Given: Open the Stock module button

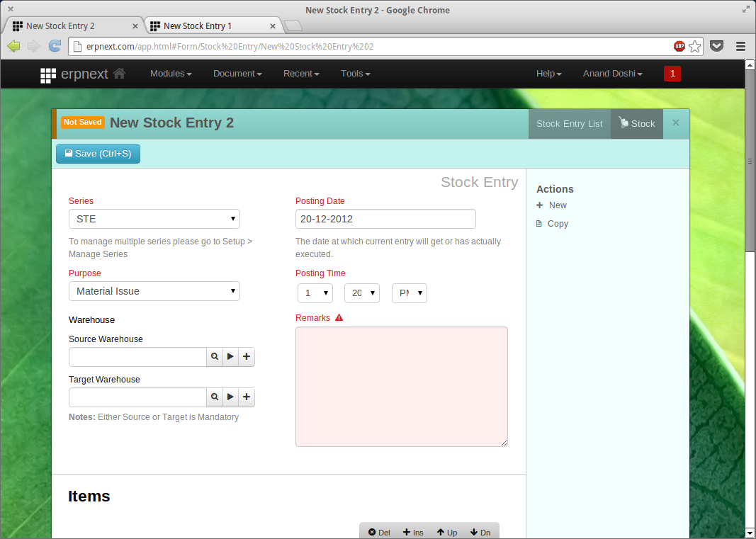Looking at the screenshot, I should point(637,124).
